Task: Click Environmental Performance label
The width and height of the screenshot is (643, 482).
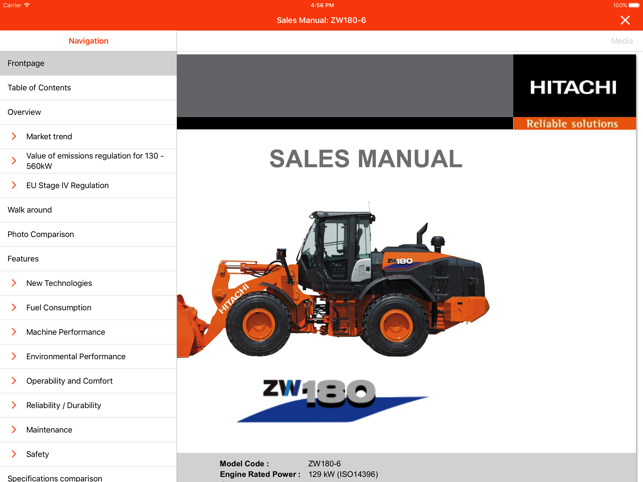Action: tap(76, 356)
